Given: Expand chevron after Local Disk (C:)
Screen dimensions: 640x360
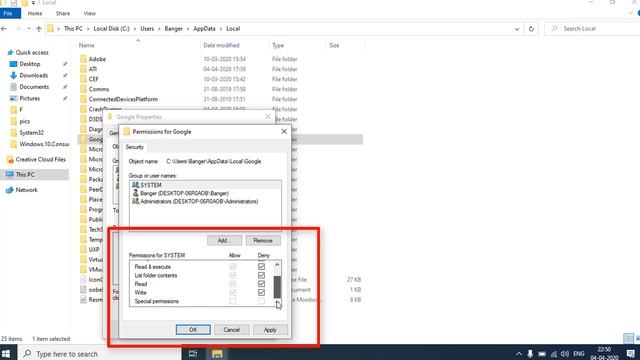Looking at the screenshot, I should [x=135, y=29].
